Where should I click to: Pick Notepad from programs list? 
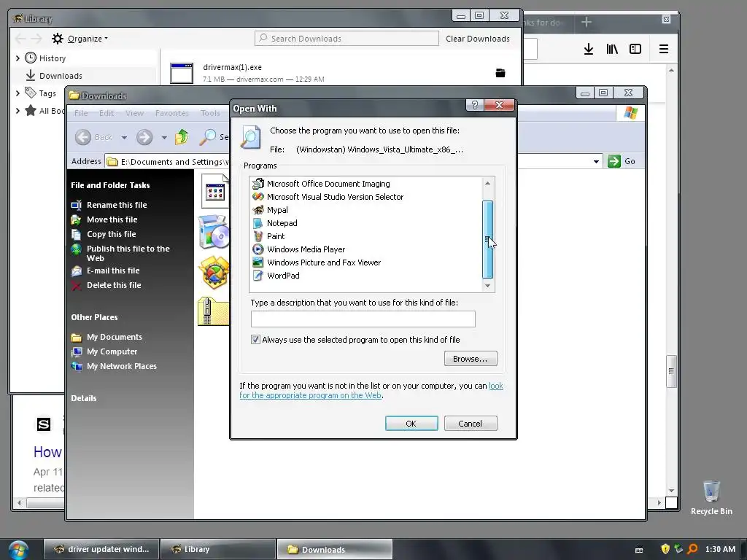(275, 223)
